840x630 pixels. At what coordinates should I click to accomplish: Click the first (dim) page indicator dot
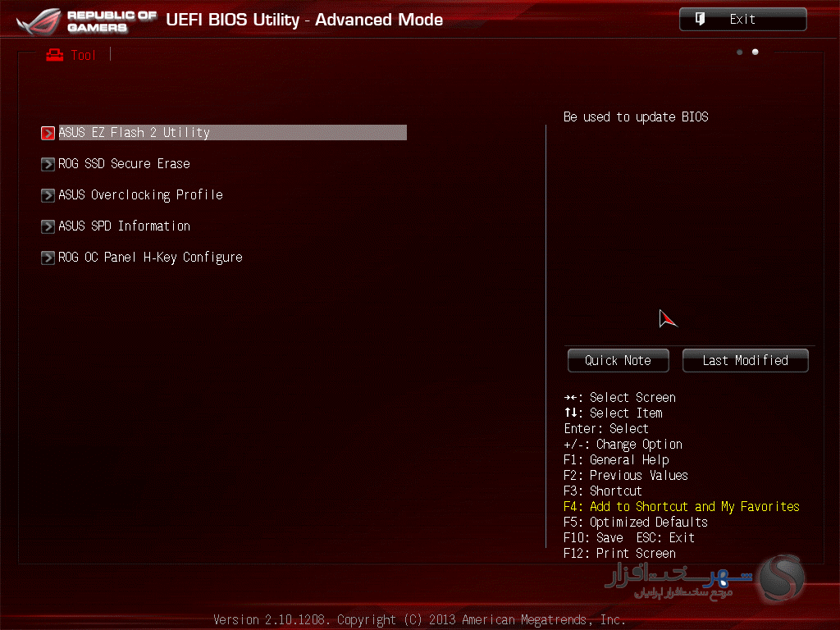739,52
